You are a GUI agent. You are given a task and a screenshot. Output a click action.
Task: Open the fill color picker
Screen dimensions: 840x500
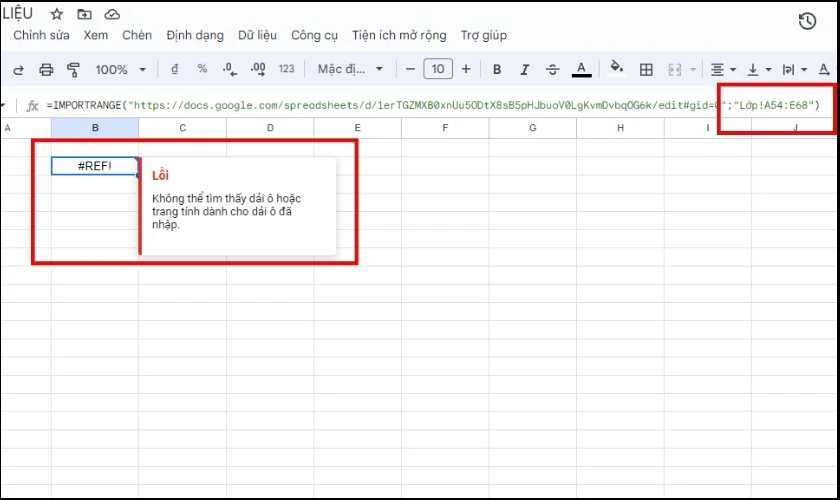[x=617, y=68]
